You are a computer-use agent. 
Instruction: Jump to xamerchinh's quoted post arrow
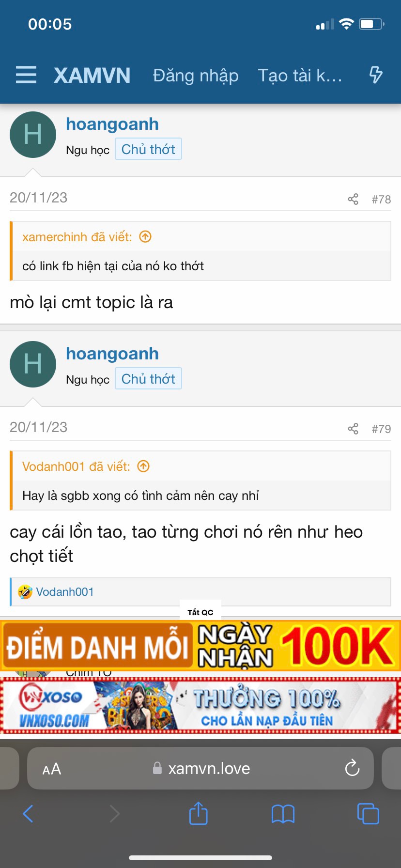145,236
